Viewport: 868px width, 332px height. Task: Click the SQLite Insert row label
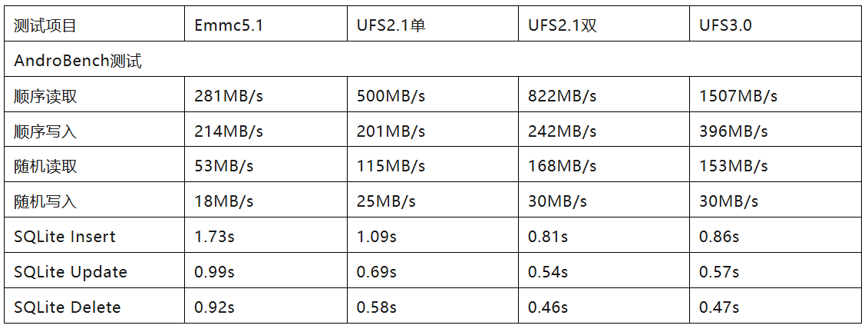tap(65, 237)
